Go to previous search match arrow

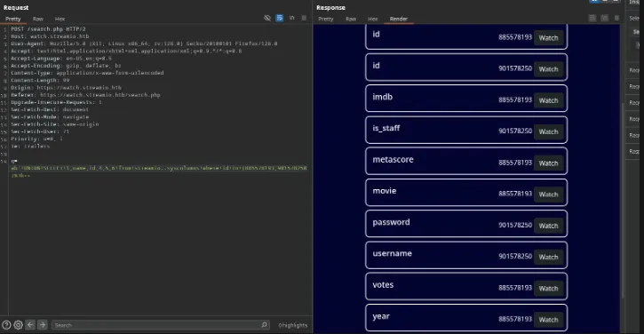[30, 325]
